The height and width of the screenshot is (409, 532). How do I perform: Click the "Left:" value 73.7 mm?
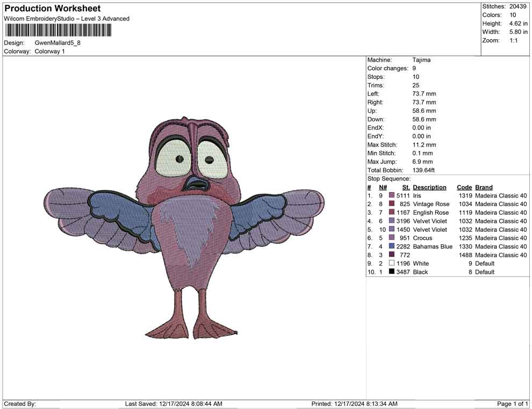[x=424, y=93]
